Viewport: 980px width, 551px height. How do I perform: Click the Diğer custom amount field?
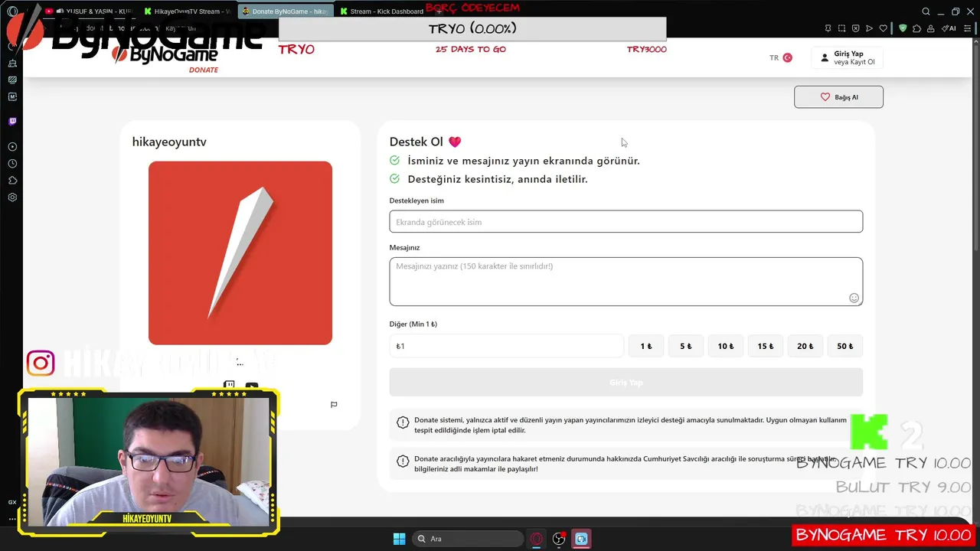click(506, 346)
